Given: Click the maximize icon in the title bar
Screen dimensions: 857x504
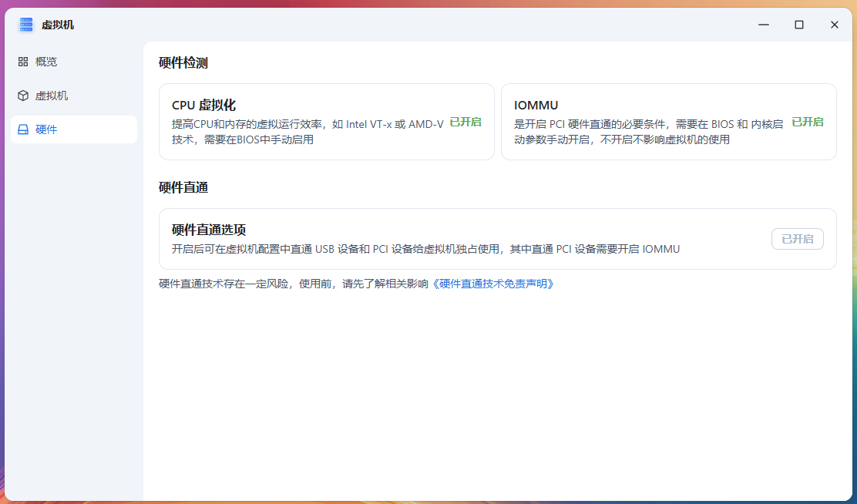Looking at the screenshot, I should pyautogui.click(x=798, y=24).
